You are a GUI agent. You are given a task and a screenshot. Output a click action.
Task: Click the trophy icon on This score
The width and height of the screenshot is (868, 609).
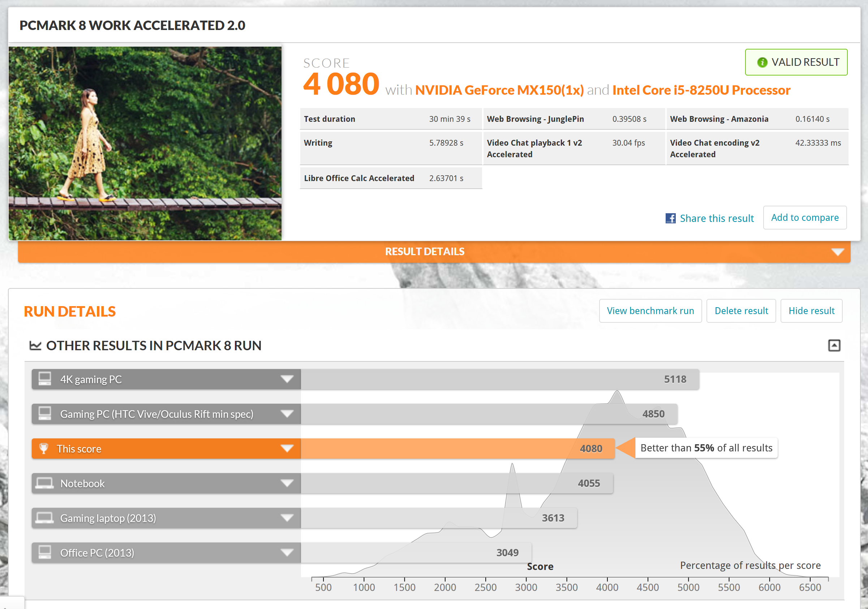43,448
